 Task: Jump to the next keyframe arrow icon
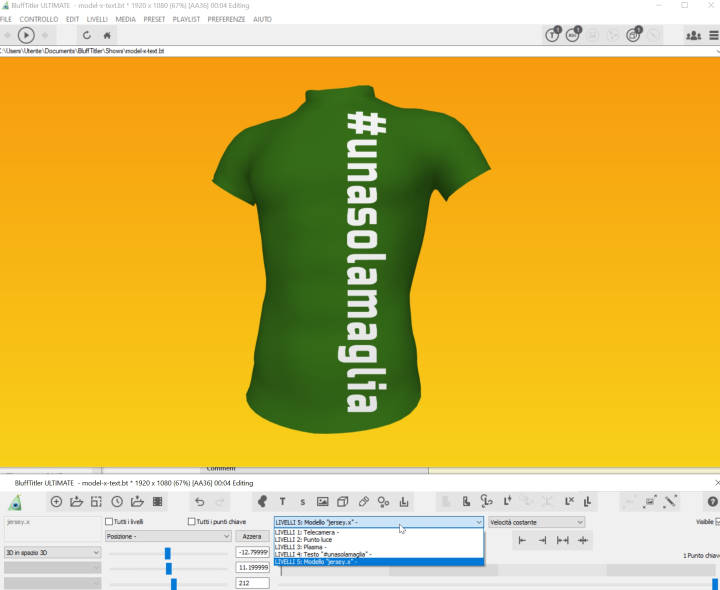[542, 540]
